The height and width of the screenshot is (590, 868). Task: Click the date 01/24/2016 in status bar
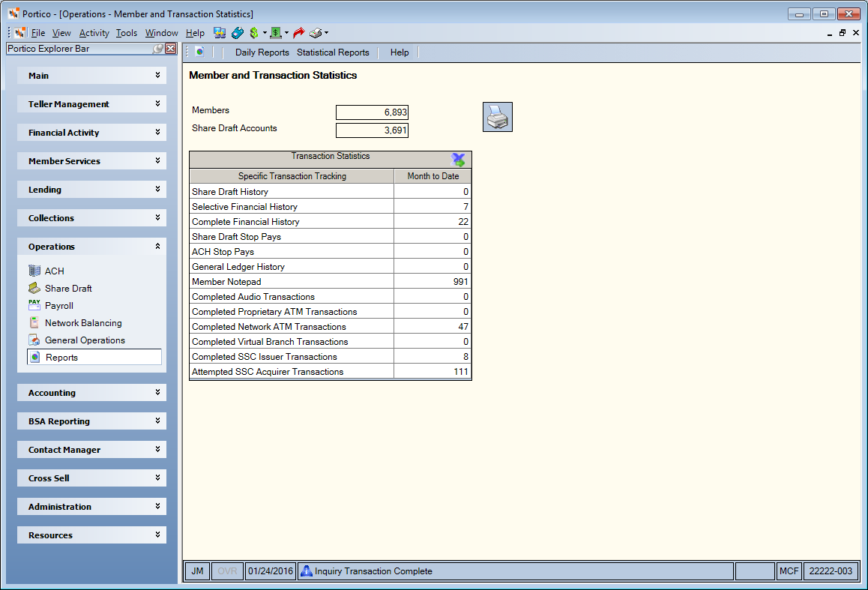click(x=270, y=571)
